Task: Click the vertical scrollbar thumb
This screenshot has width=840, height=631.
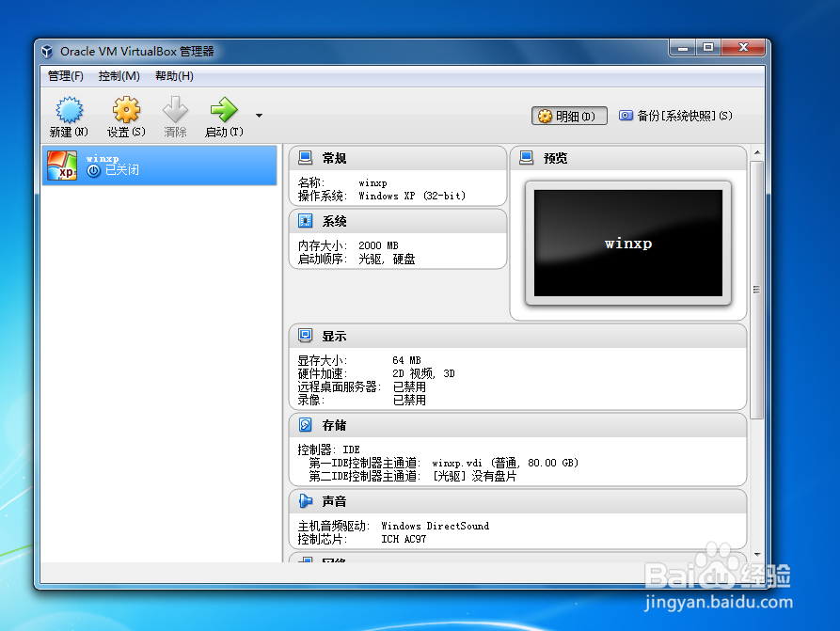Action: click(x=757, y=290)
